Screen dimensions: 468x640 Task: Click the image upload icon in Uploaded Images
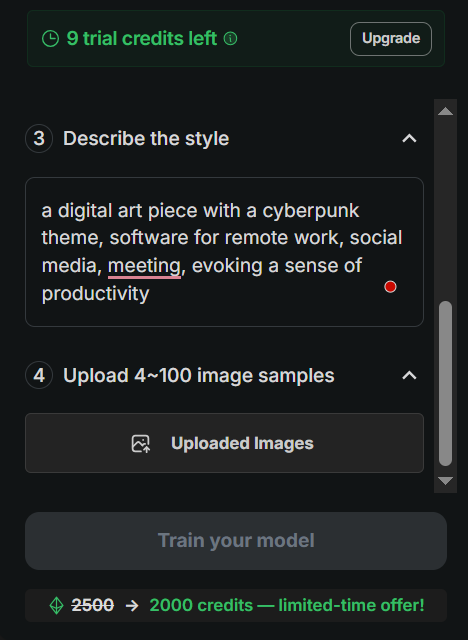point(141,444)
